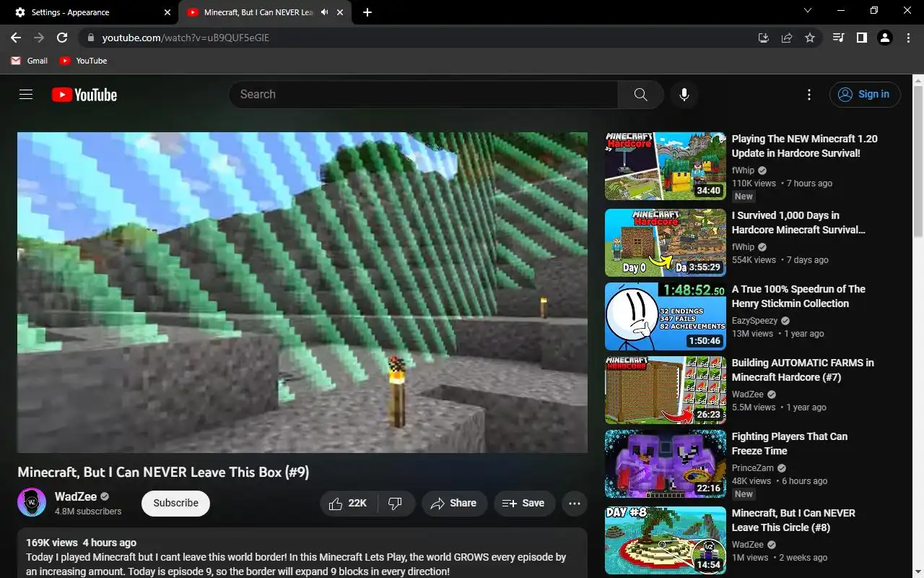Viewport: 924px width, 578px height.
Task: Dislike the video with thumbs down
Action: [x=396, y=504]
